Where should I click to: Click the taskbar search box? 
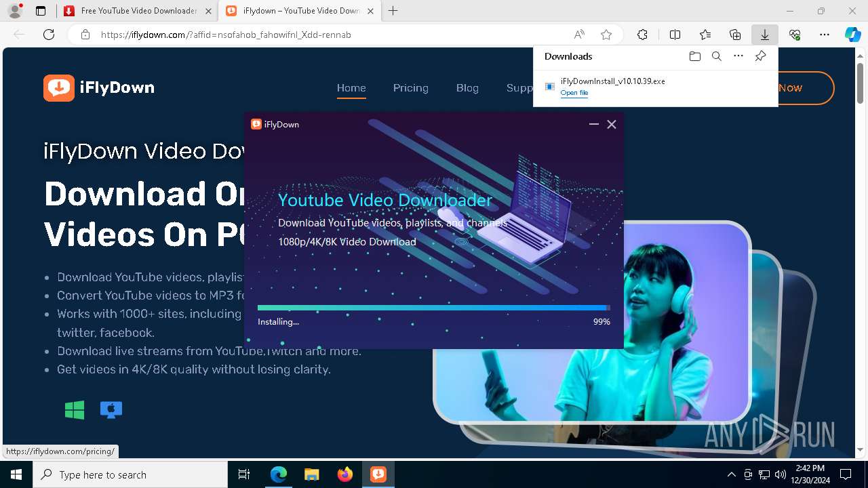tap(130, 474)
